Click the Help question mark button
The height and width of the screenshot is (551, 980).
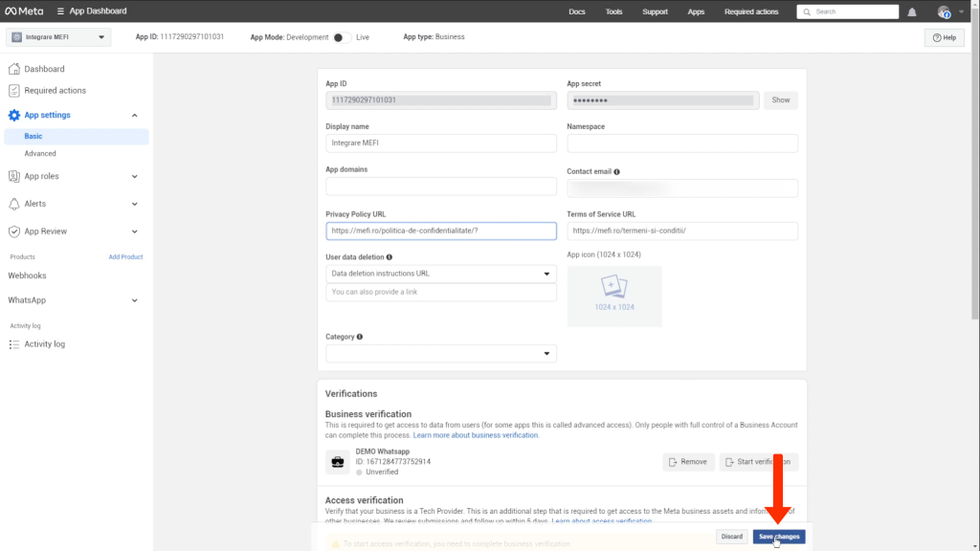click(x=945, y=37)
